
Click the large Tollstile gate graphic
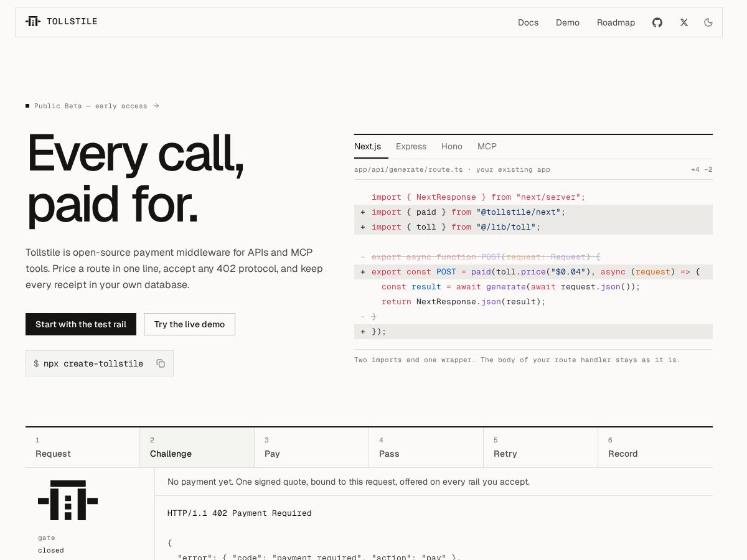click(x=68, y=500)
